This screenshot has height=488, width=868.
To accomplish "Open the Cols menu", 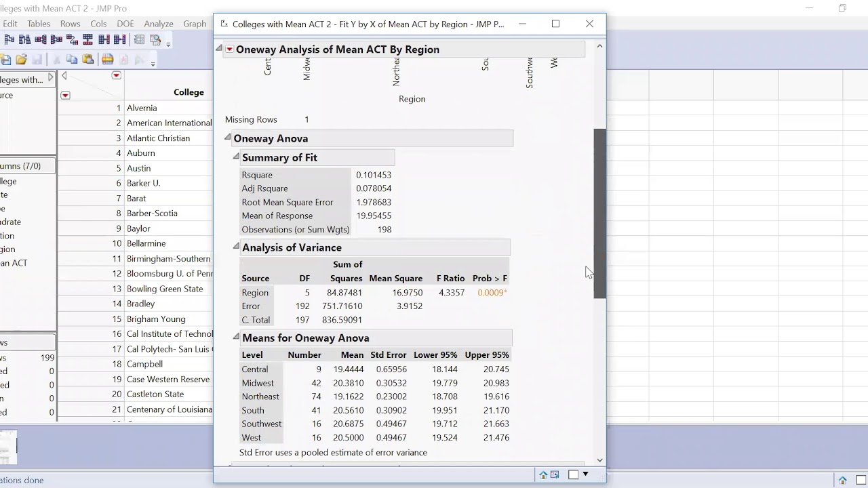I will [x=98, y=24].
